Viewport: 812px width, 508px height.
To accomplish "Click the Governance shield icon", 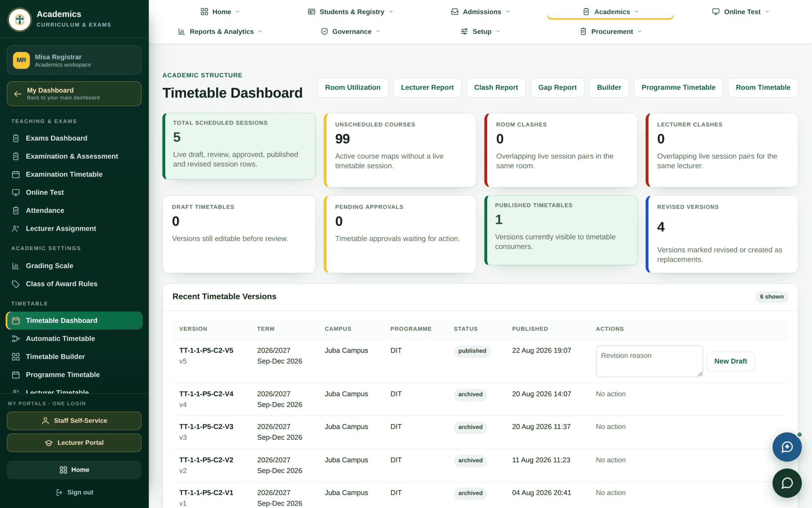I will tap(324, 31).
